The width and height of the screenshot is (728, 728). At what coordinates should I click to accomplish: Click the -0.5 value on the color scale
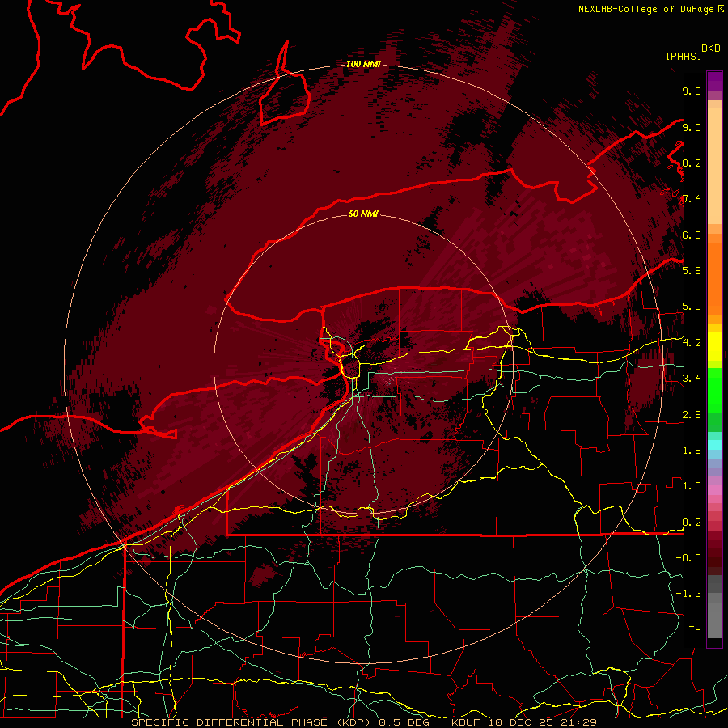(x=688, y=558)
